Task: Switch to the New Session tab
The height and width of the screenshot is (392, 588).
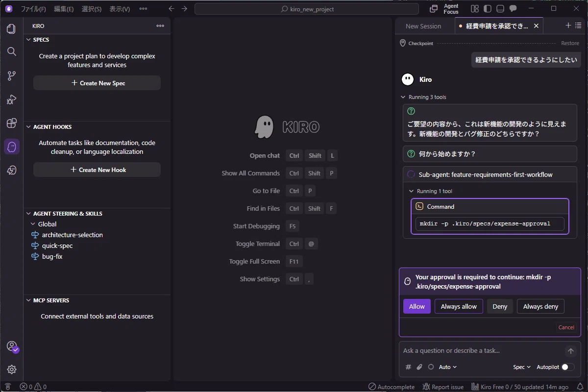Action: point(423,26)
